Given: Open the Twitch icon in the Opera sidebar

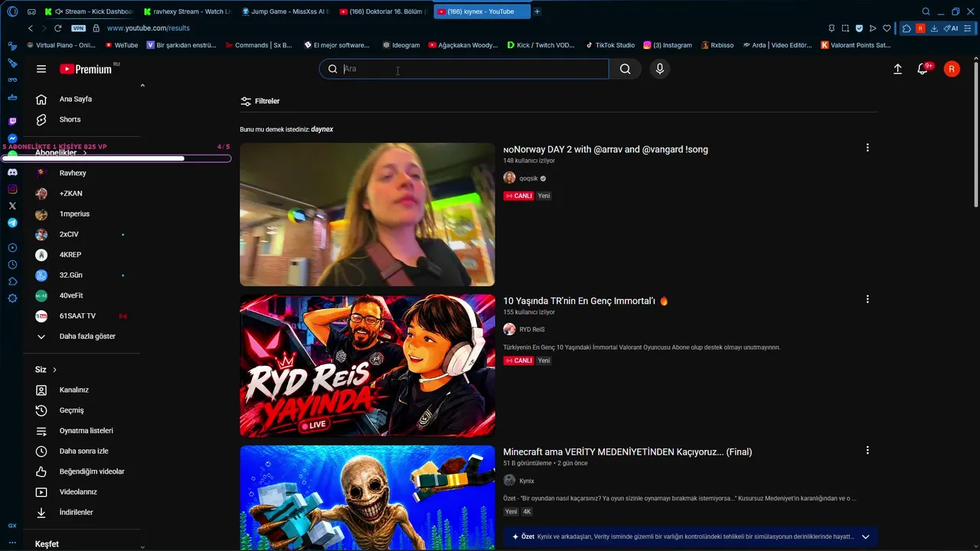Looking at the screenshot, I should [x=12, y=122].
